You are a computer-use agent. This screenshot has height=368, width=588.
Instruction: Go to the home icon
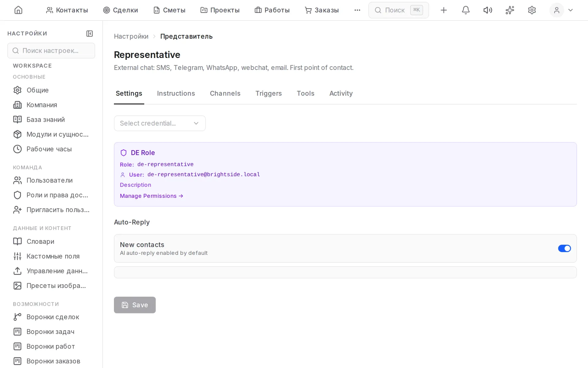pyautogui.click(x=18, y=10)
